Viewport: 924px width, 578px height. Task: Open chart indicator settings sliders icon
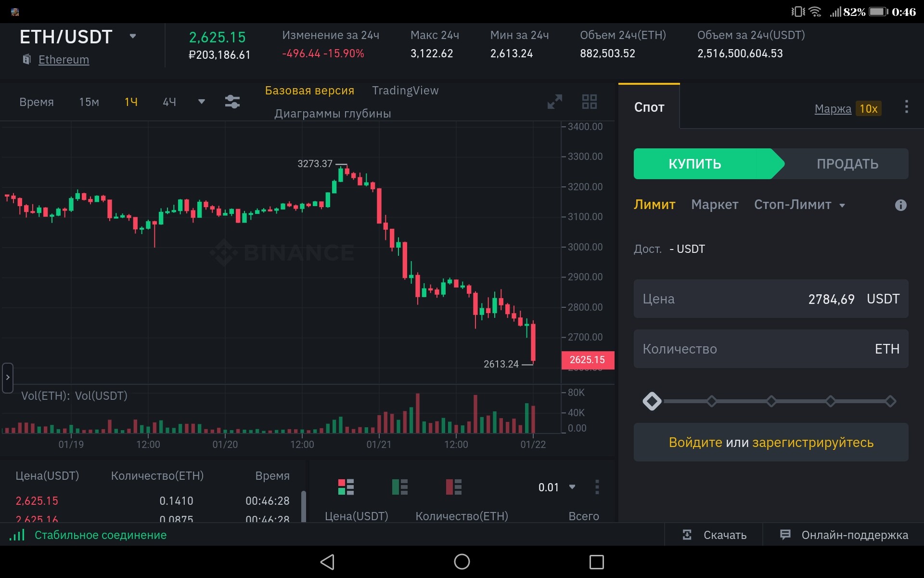pyautogui.click(x=232, y=102)
